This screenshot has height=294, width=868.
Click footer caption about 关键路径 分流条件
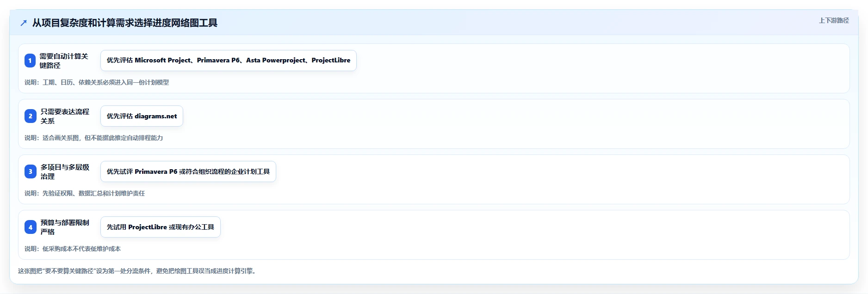[x=138, y=271]
